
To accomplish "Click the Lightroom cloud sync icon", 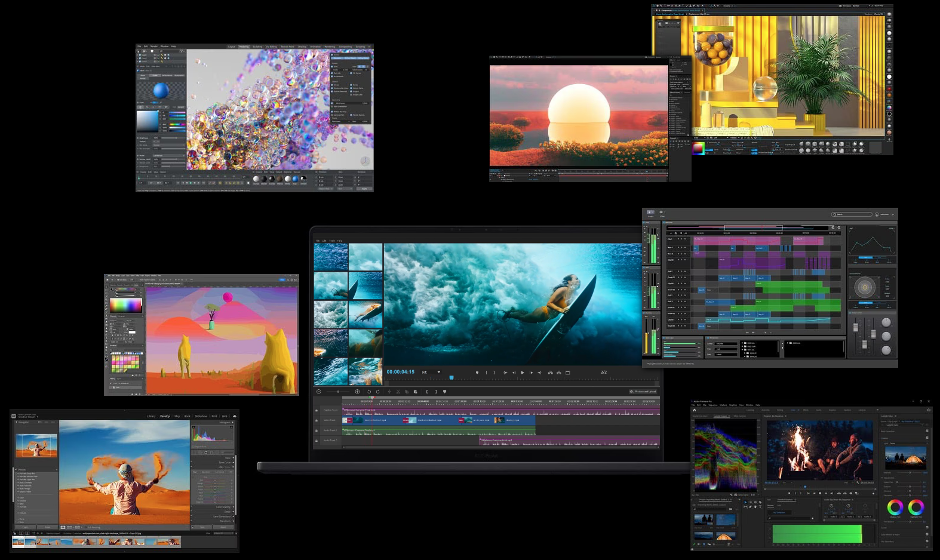I will pos(234,416).
